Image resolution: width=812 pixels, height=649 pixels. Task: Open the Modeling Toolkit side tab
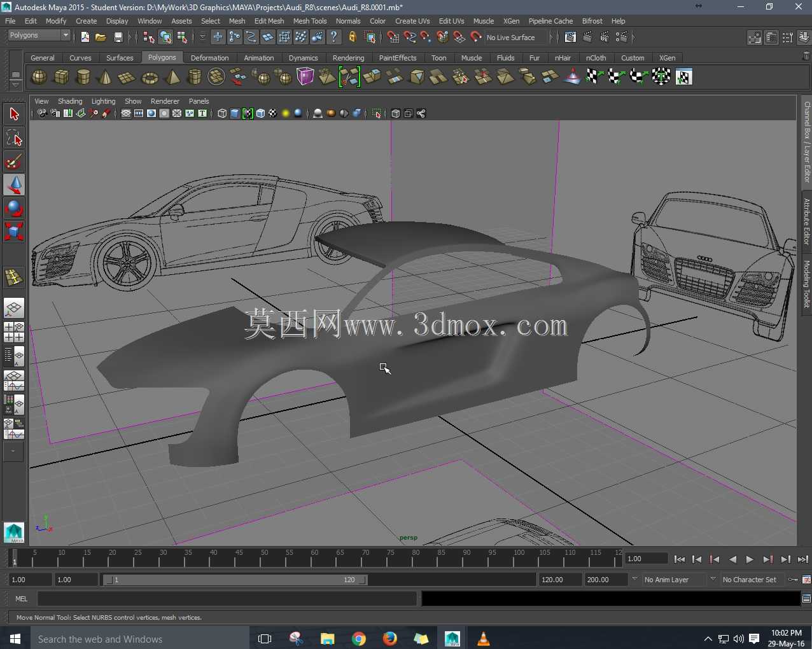click(806, 284)
